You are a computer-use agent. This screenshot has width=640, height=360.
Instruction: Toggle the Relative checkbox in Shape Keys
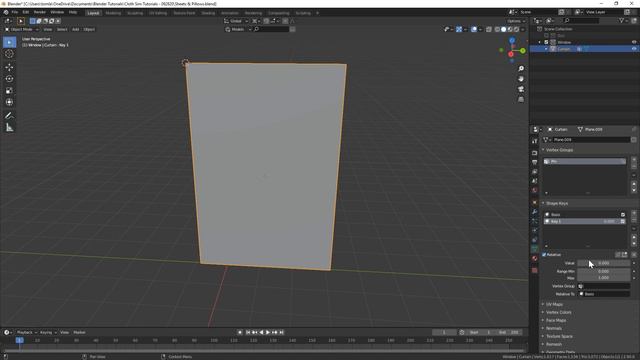pos(544,255)
